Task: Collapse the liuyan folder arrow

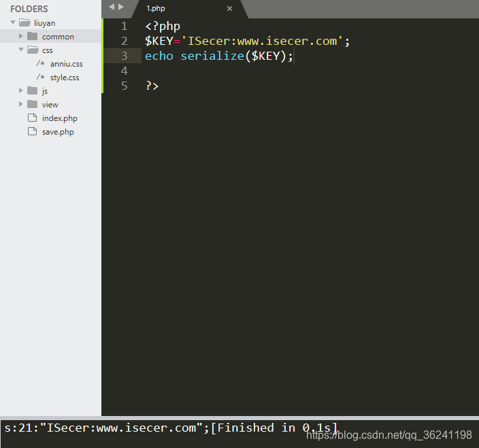Action: point(13,22)
